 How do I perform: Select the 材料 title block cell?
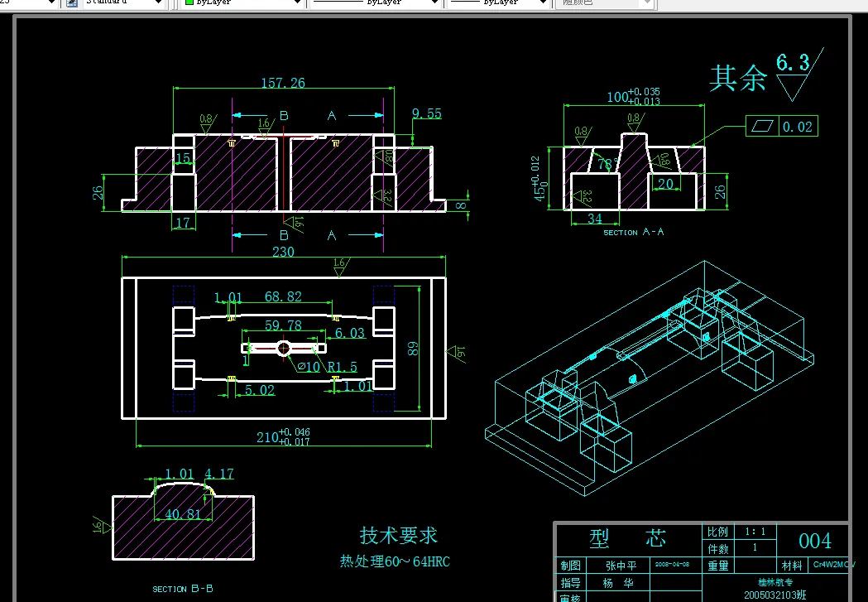792,566
